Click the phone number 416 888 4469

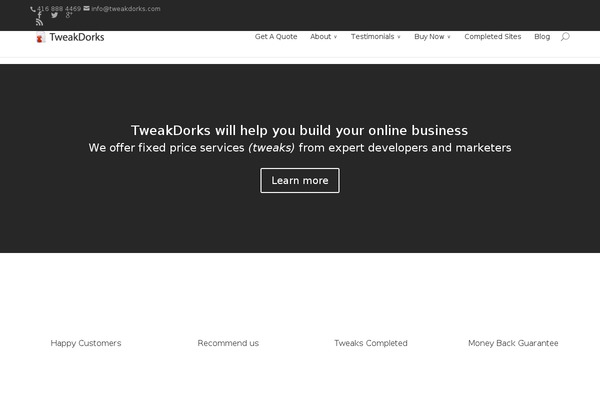pyautogui.click(x=59, y=8)
